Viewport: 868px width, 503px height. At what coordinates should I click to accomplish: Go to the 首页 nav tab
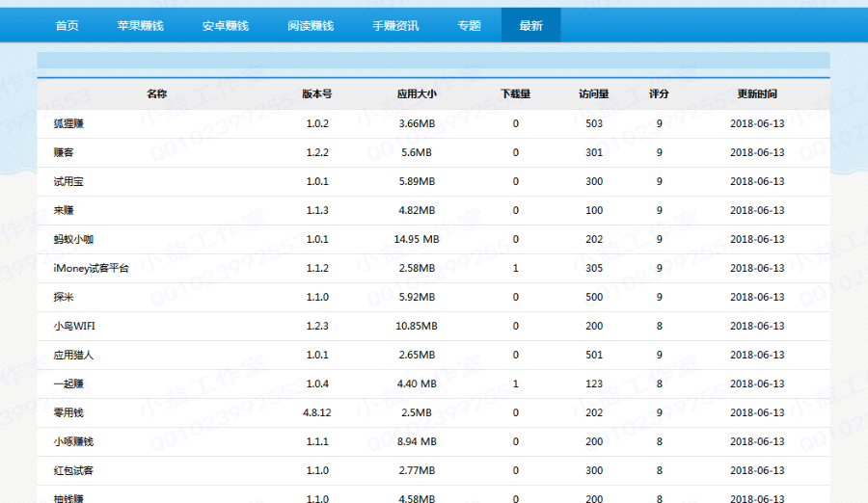tap(67, 25)
